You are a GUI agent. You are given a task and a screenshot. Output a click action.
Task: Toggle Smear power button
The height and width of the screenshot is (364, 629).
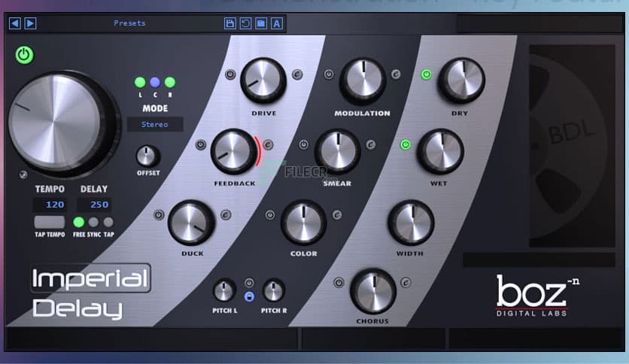tap(304, 144)
